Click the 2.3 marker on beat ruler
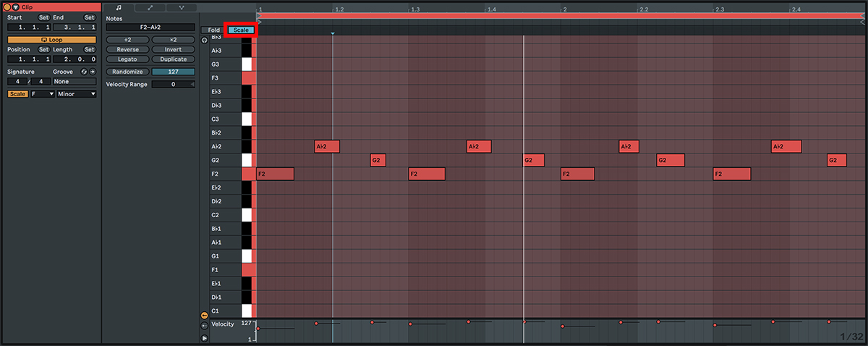The height and width of the screenshot is (346, 868). [x=719, y=9]
